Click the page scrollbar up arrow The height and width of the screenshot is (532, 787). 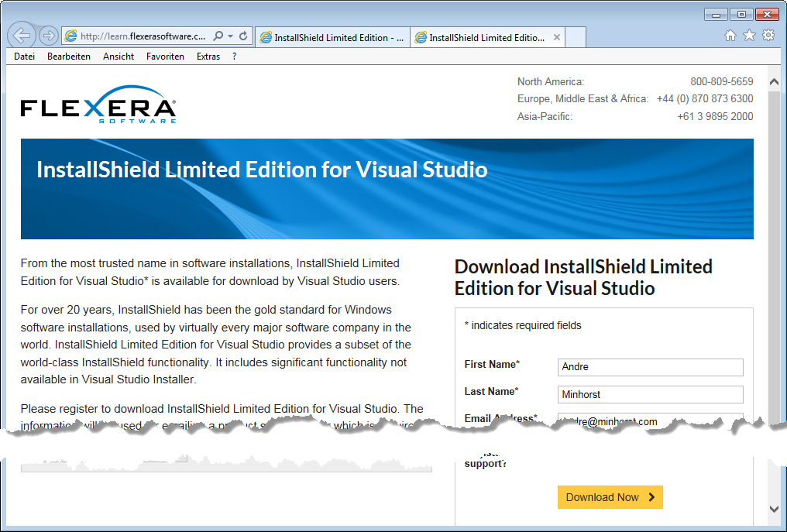774,81
